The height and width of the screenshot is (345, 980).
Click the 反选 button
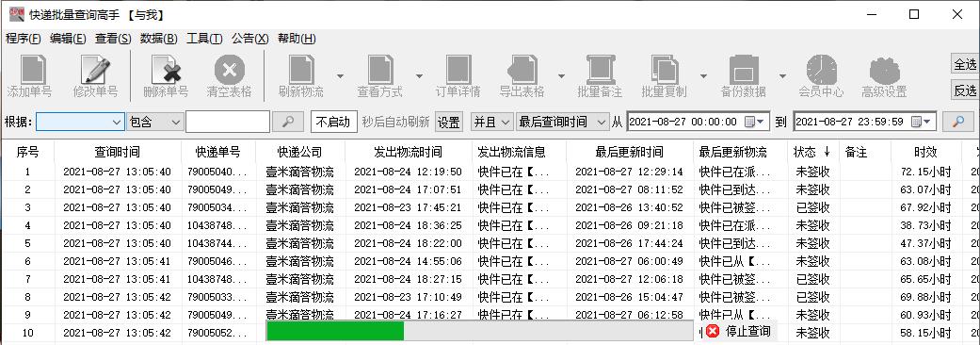(965, 90)
